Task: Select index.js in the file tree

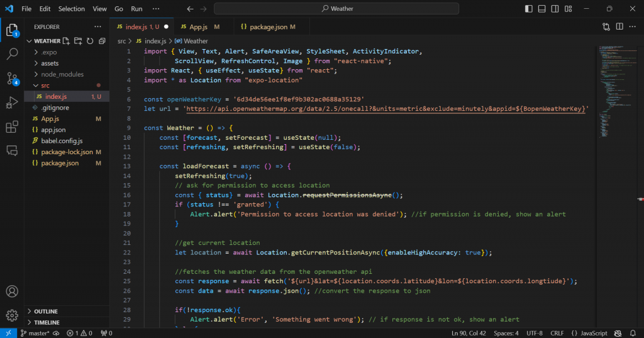Action: [x=67, y=97]
